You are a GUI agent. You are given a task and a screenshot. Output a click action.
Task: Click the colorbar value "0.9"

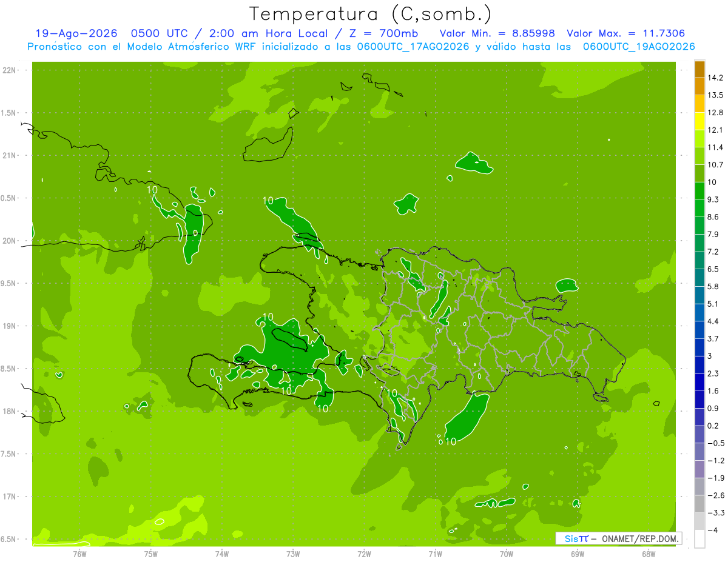coord(713,408)
